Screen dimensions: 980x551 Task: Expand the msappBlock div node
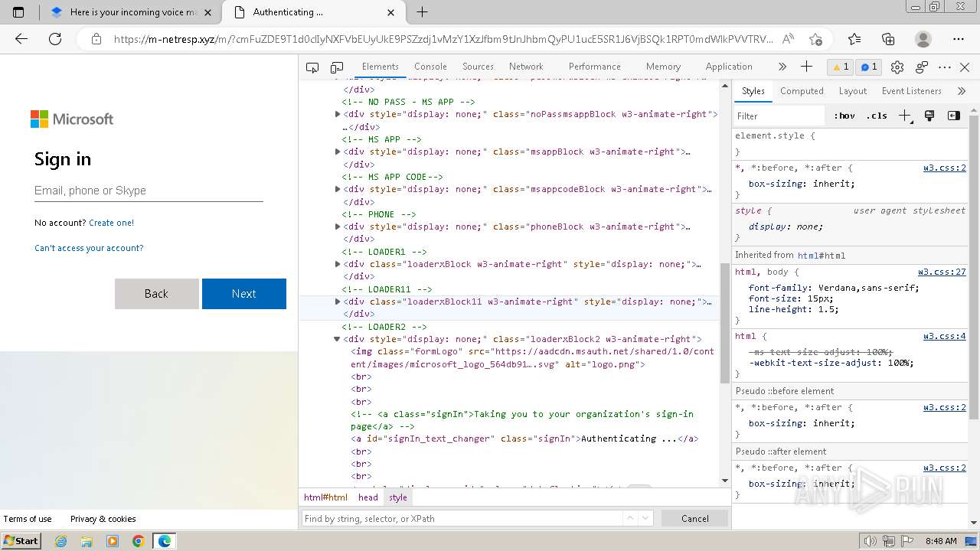click(x=338, y=152)
